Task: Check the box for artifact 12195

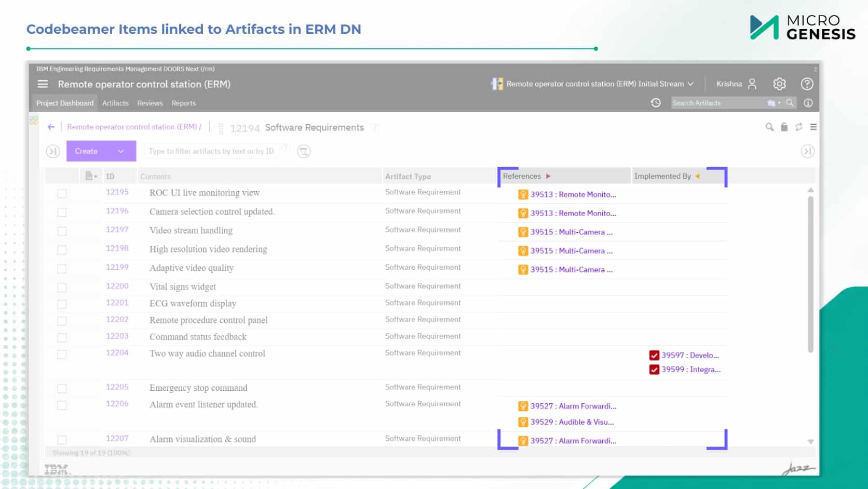Action: (x=62, y=194)
